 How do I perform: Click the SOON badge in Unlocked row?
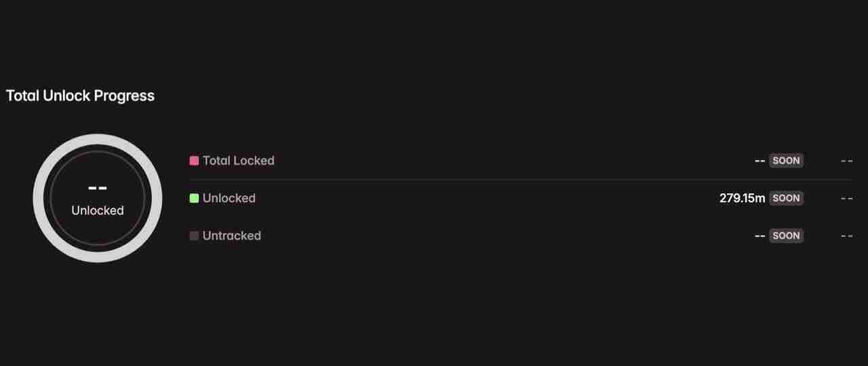point(786,198)
